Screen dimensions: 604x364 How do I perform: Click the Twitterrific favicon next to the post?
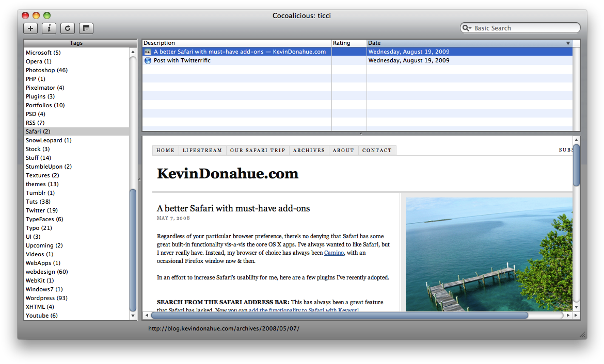coord(148,60)
